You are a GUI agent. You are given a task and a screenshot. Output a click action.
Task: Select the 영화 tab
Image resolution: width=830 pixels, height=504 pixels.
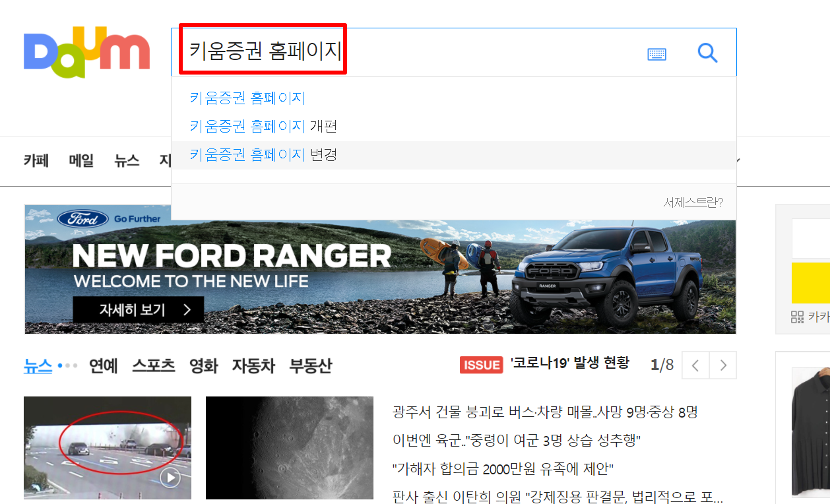pos(203,365)
